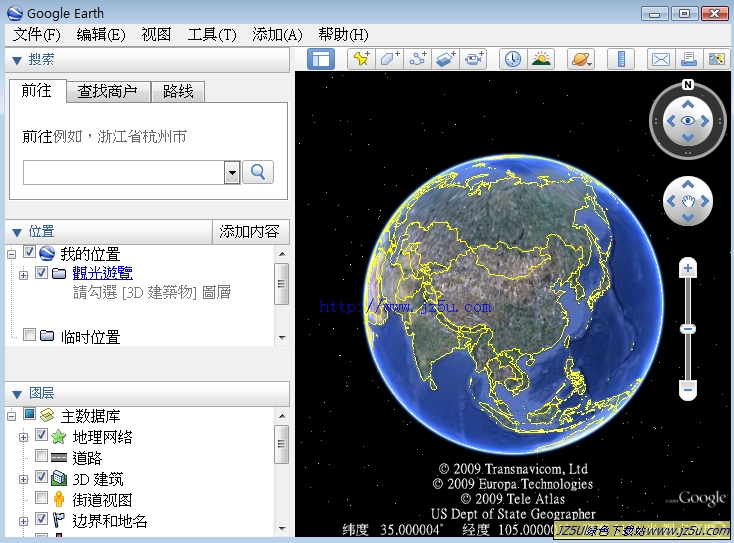Collapse the 主数据库 tree node
The width and height of the screenshot is (734, 543).
coord(12,416)
